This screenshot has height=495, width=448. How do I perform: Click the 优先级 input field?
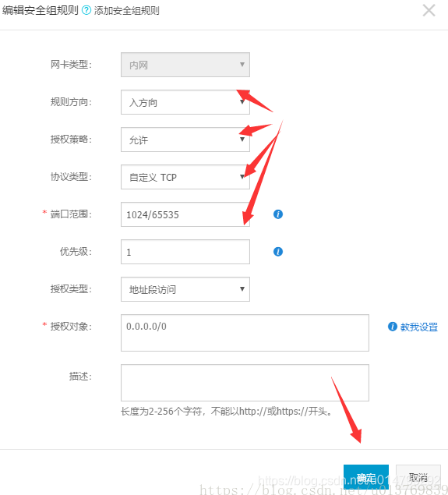click(185, 252)
